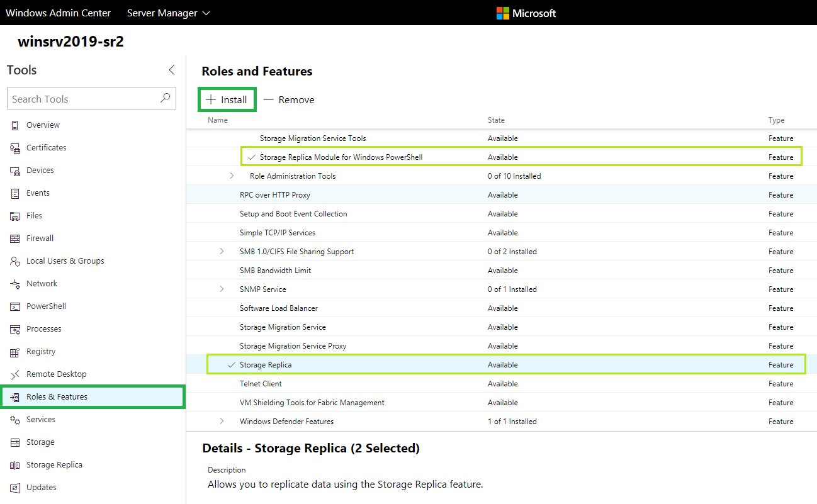Uncheck the Storage Replica feature checkmark
The height and width of the screenshot is (504, 817).
coord(232,365)
